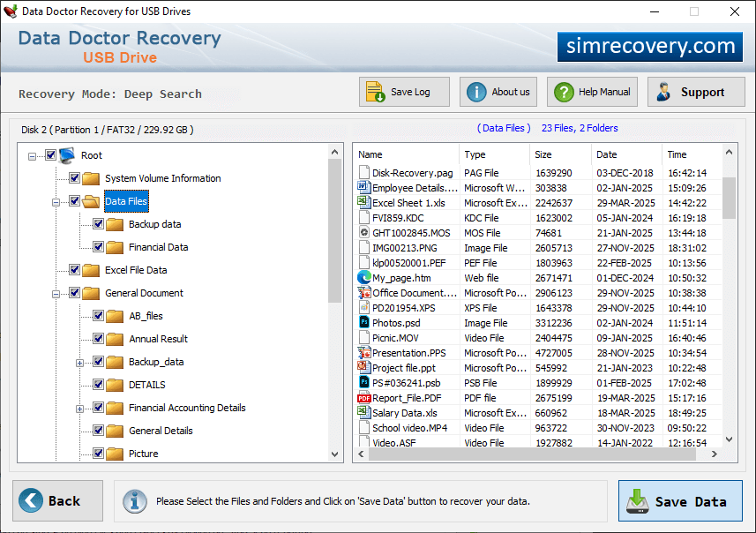Click the Photoshop icon beside Photos.psd
Image resolution: width=756 pixels, height=533 pixels.
(364, 322)
